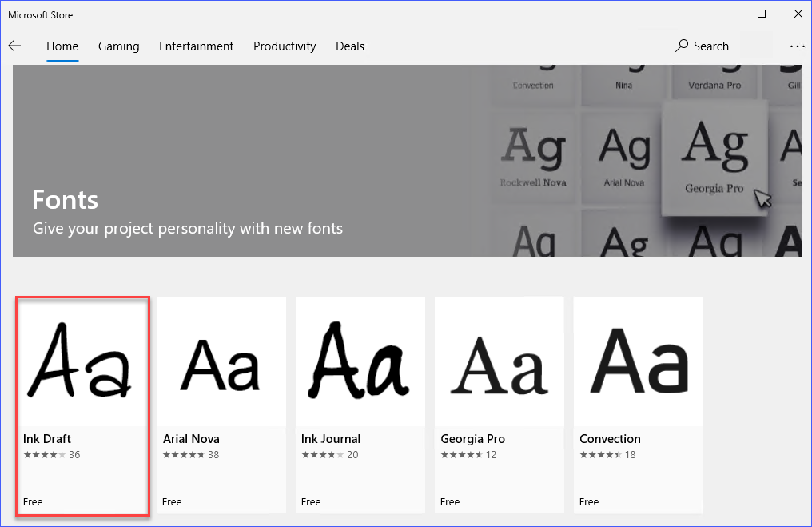
Task: Open the Productivity tab
Action: click(285, 46)
